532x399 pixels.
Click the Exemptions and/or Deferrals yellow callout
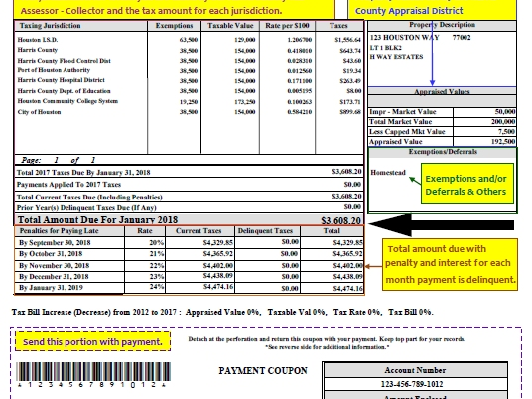coord(467,184)
